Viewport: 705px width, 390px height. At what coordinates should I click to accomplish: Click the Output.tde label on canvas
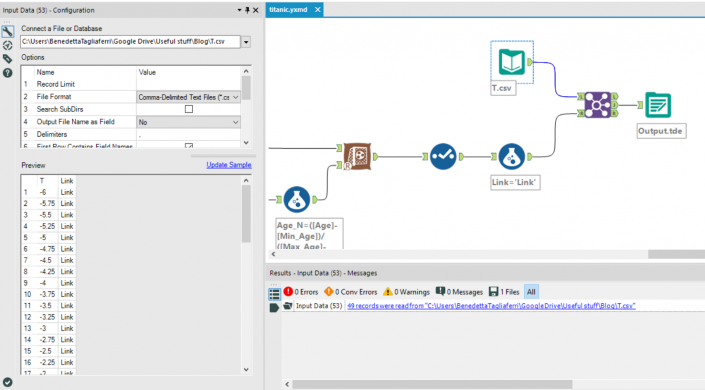(660, 131)
